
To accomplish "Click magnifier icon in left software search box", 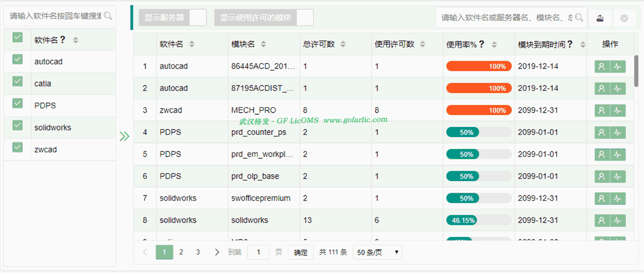I will tap(108, 16).
